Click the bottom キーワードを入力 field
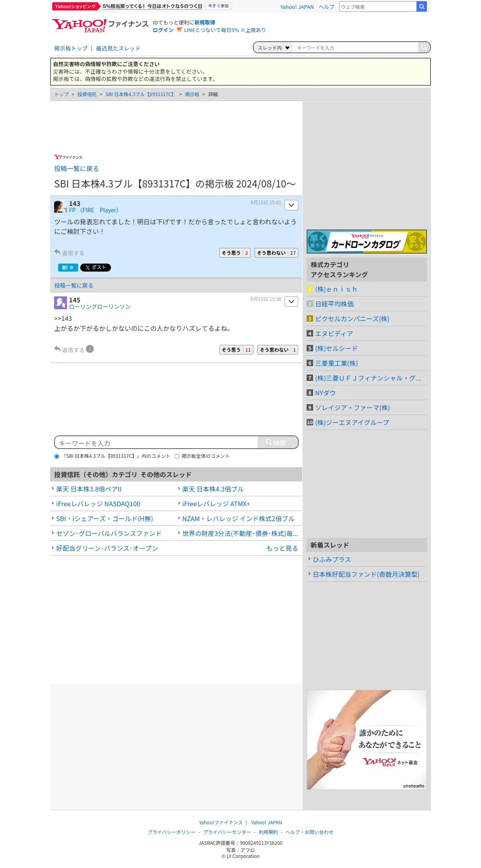 coord(156,443)
